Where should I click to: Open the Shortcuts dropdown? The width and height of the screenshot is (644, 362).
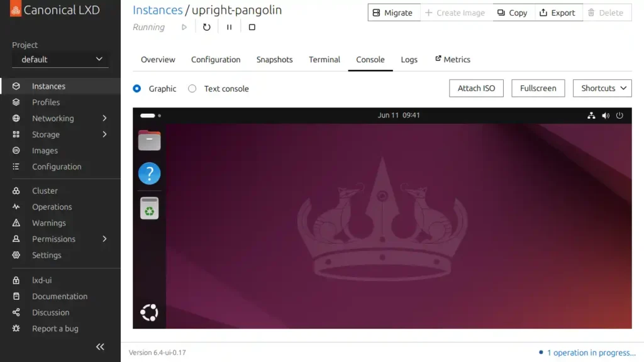point(602,88)
